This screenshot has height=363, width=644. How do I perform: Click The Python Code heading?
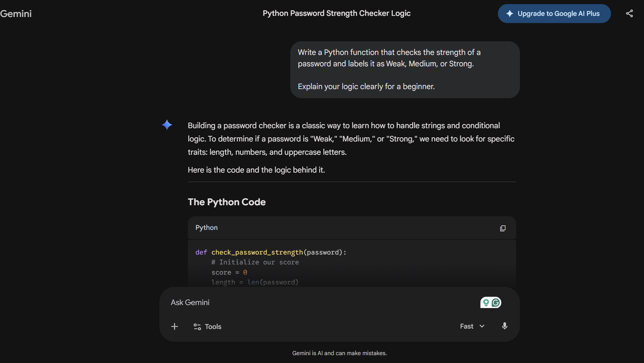[x=226, y=202]
